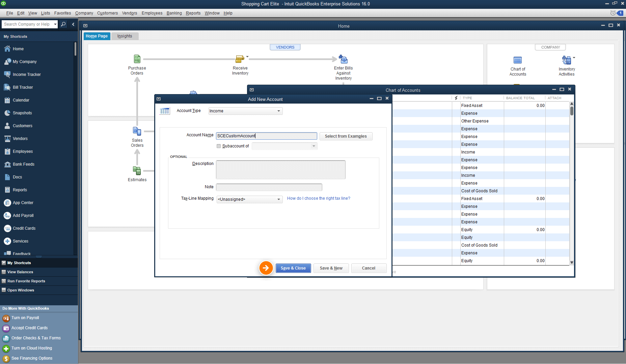
Task: Click the Enter Bills Against Inventory icon
Action: pos(343,59)
